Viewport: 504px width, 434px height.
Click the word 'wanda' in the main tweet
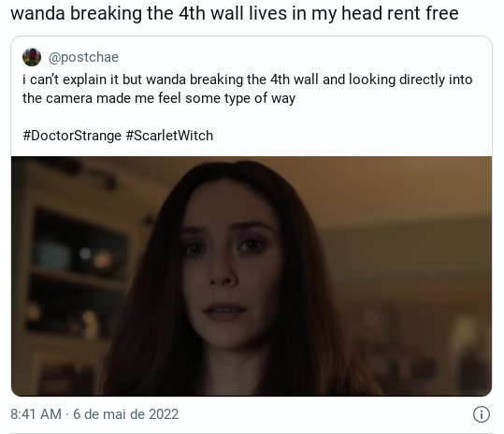37,13
